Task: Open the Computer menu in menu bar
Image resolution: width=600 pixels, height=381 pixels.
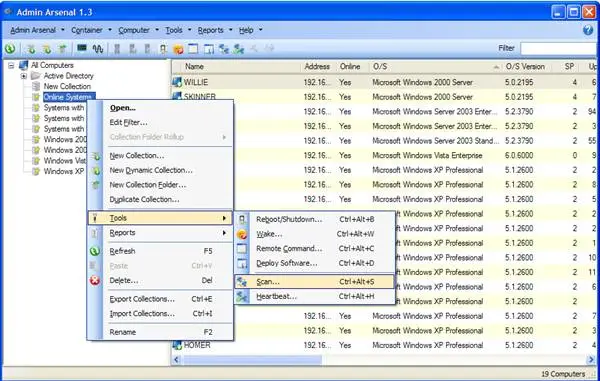Action: [x=134, y=30]
